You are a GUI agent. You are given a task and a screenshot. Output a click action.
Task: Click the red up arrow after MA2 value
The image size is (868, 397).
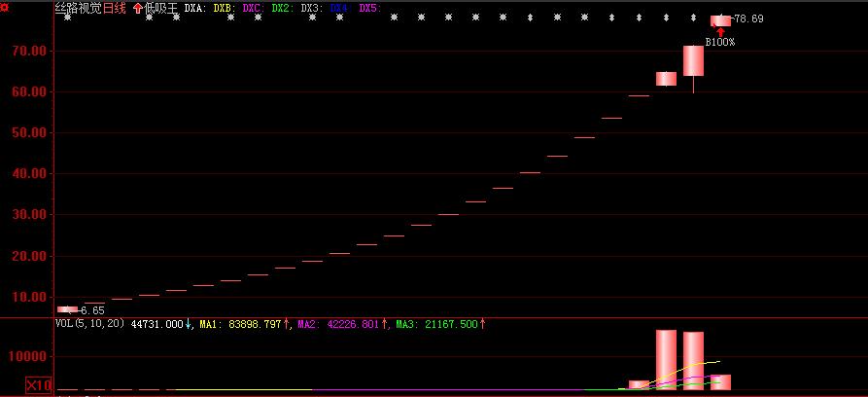pyautogui.click(x=384, y=324)
